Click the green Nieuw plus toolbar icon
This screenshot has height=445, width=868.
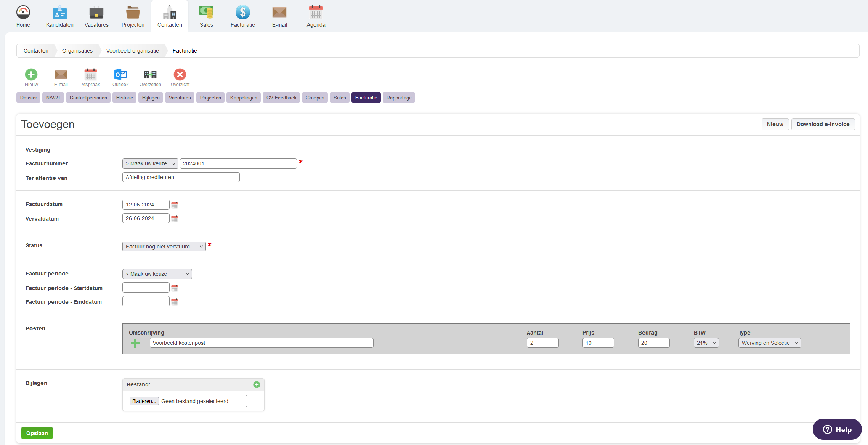[31, 74]
